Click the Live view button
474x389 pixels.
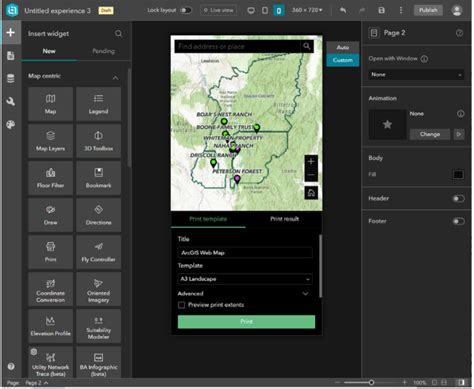click(x=218, y=10)
